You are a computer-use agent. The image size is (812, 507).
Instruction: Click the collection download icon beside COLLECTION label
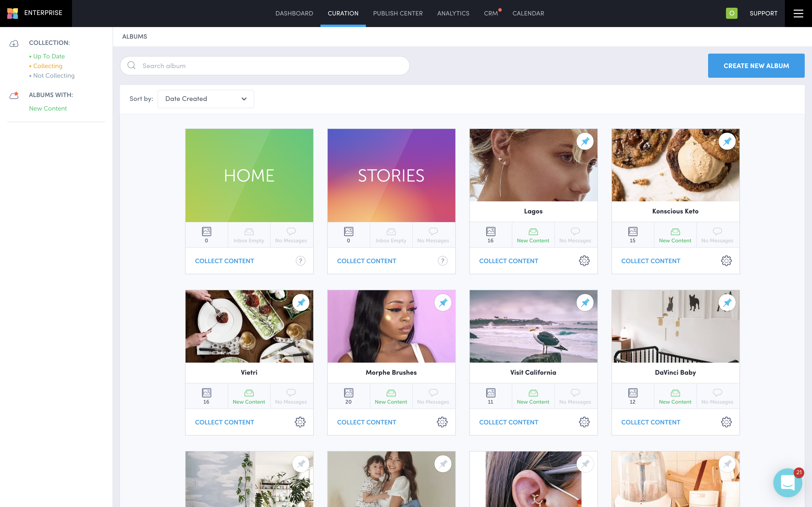pyautogui.click(x=14, y=43)
